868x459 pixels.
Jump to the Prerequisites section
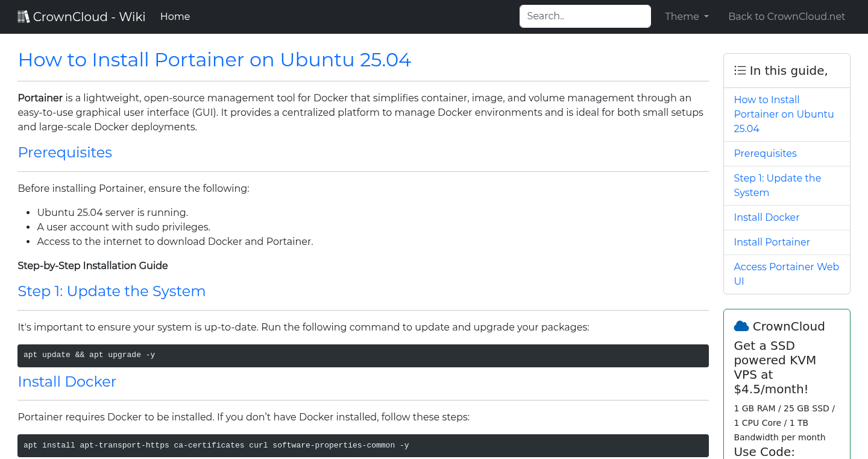point(765,153)
